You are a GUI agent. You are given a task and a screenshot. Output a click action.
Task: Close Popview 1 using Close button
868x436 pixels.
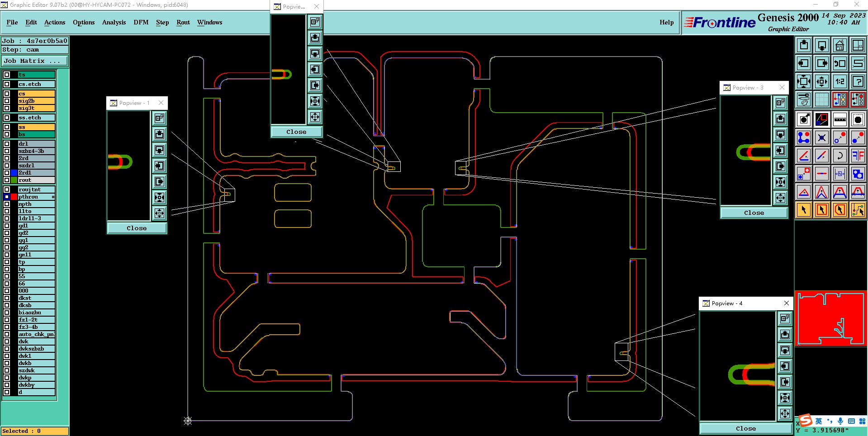pos(137,228)
